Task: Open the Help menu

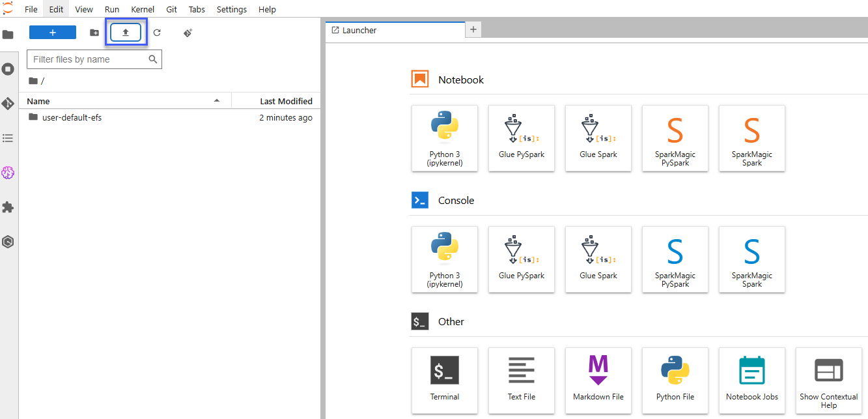Action: tap(267, 9)
